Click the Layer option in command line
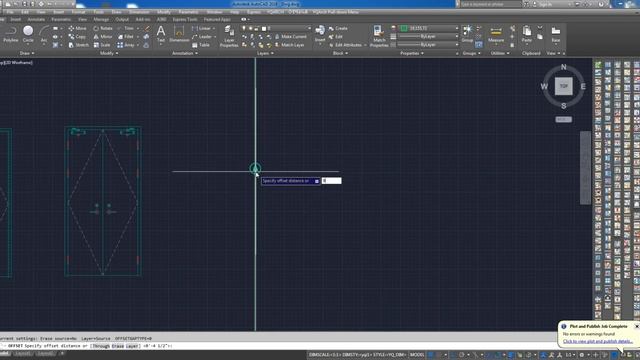The height and width of the screenshot is (360, 640). [131, 346]
